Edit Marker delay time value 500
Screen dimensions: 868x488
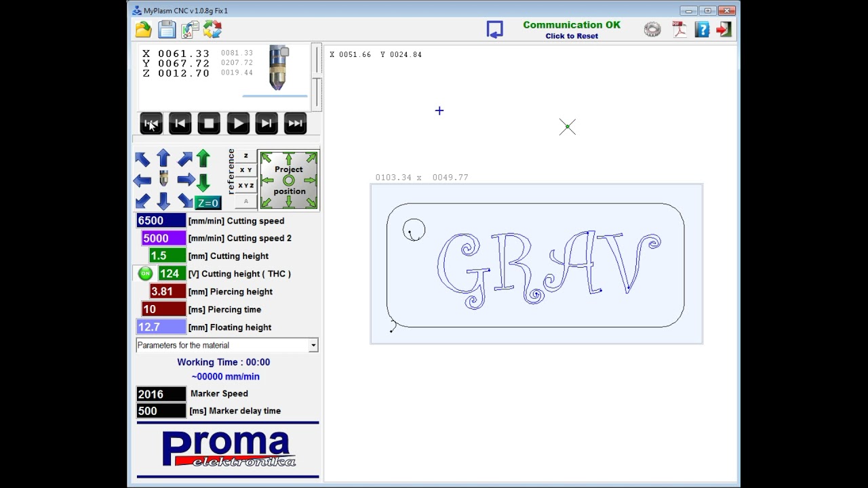pos(161,411)
